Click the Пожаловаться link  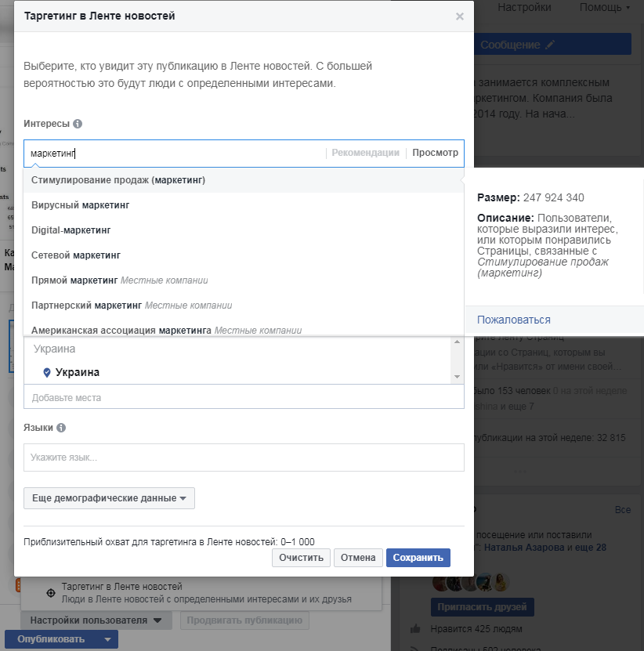tap(514, 320)
